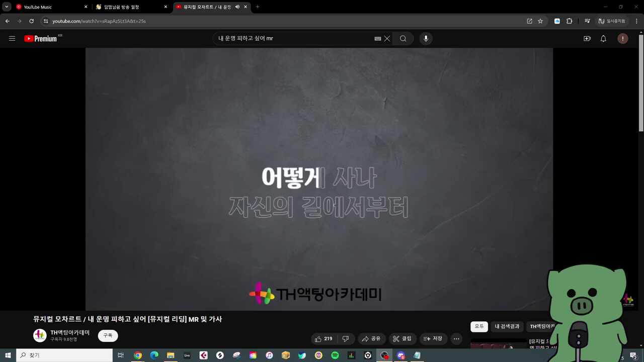
Task: Close the YouTube Music tab
Action: tap(86, 7)
